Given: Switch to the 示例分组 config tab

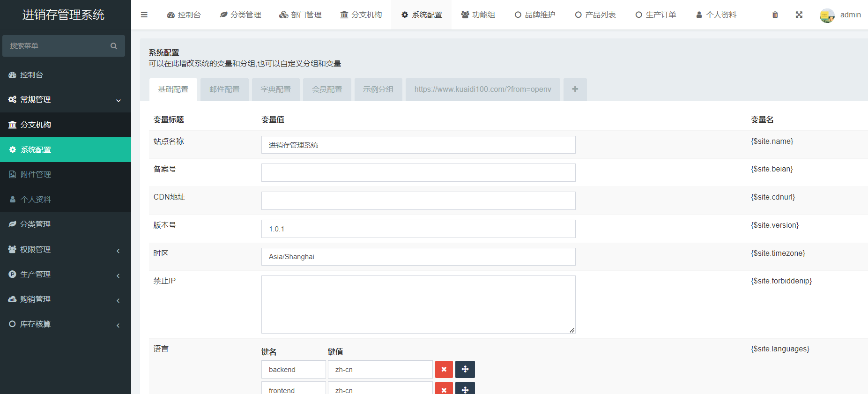Looking at the screenshot, I should (378, 89).
